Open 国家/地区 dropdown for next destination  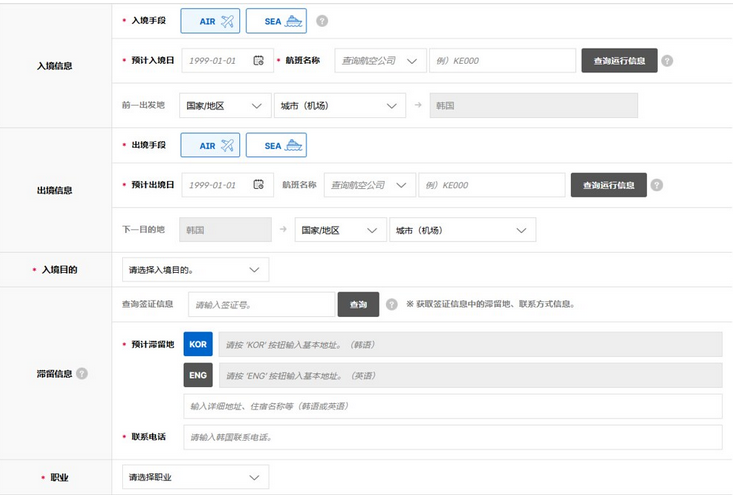click(341, 230)
